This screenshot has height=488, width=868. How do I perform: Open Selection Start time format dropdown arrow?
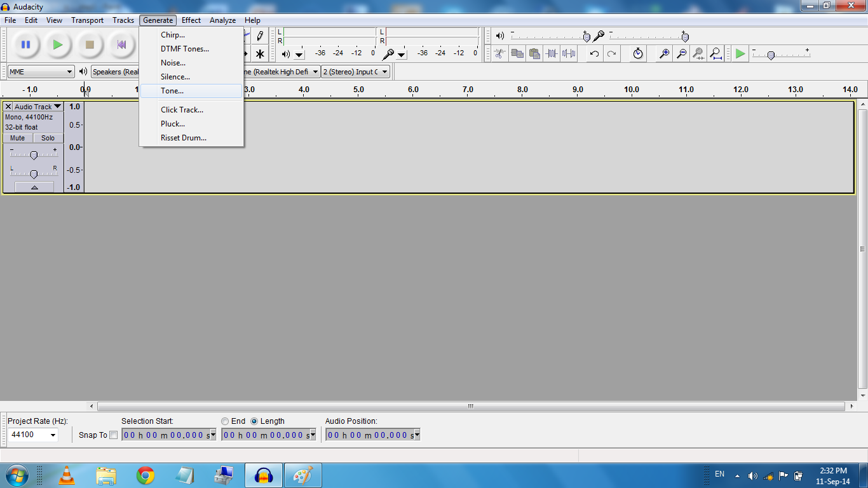(x=213, y=435)
